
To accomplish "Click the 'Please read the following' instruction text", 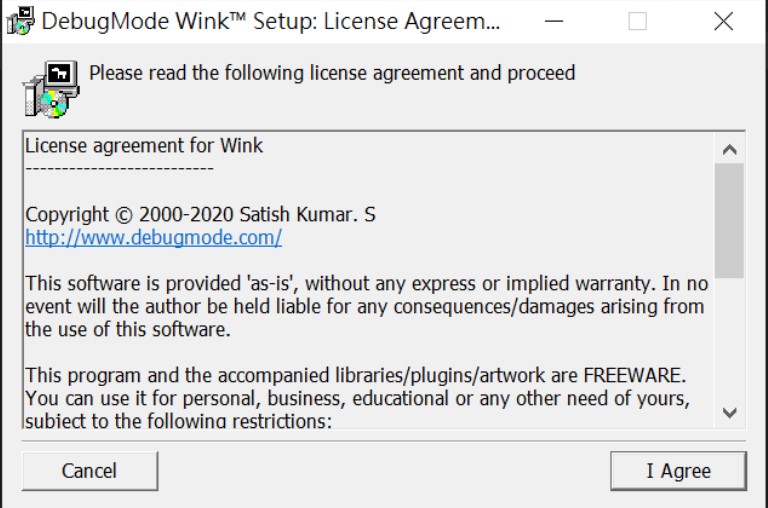I will 332,73.
